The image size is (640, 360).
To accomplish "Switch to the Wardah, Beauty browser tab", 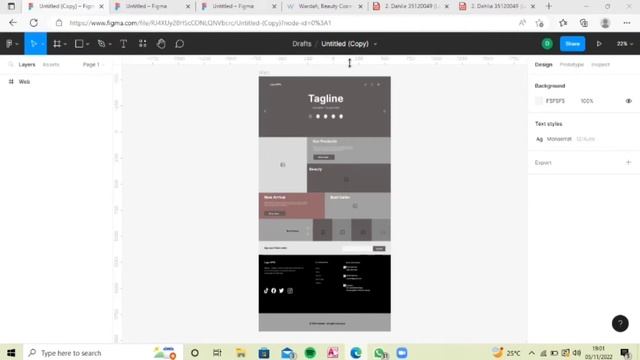I will [325, 6].
